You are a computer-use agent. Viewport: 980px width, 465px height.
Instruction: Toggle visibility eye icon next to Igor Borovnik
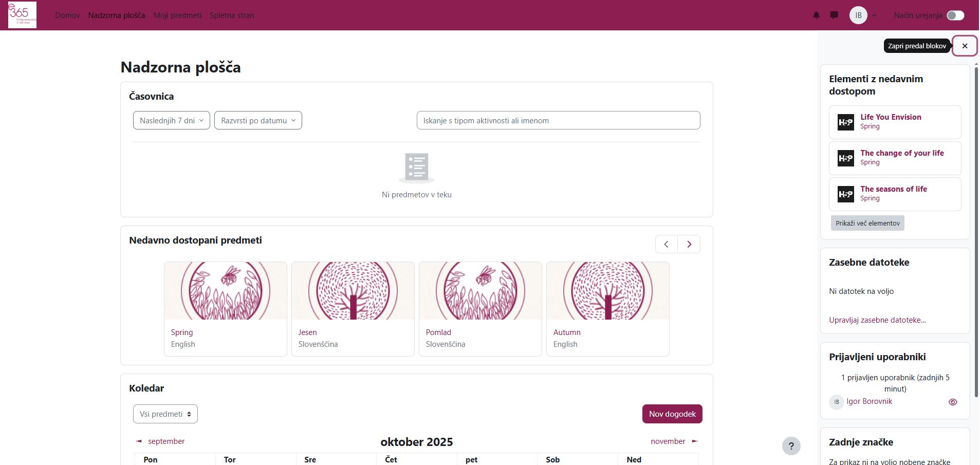tap(952, 402)
